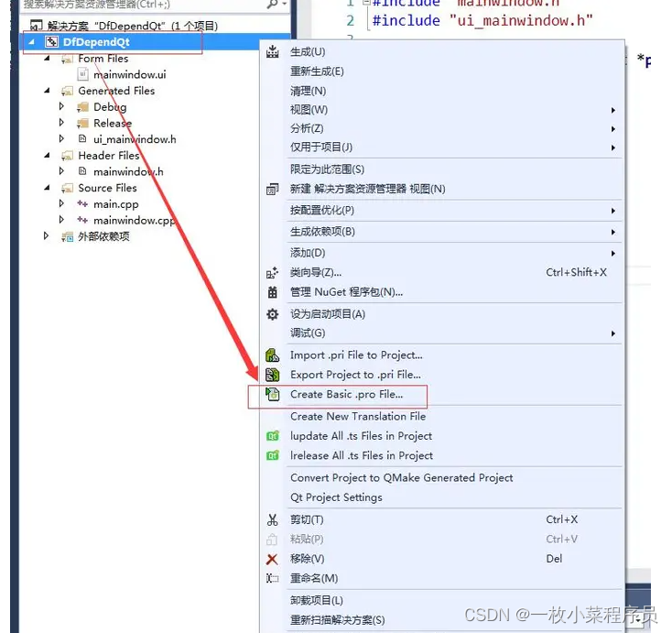
Task: Expand the mainwindow.cpp node
Action: tap(61, 220)
